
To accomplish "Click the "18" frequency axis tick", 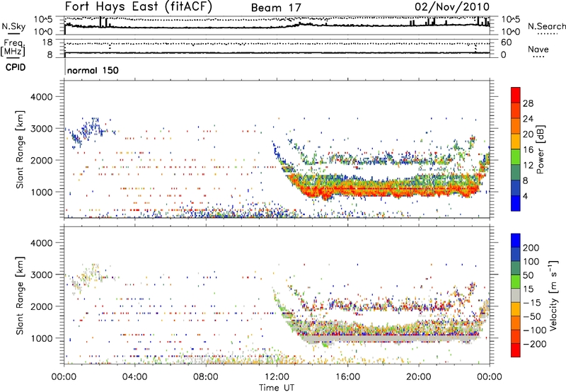I will [x=47, y=42].
